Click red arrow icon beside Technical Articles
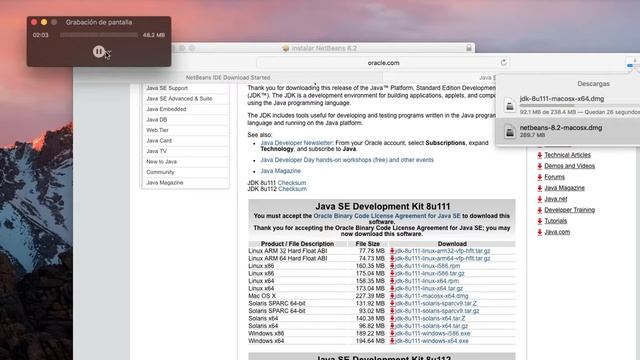Image resolution: width=640 pixels, height=360 pixels. pyautogui.click(x=540, y=155)
